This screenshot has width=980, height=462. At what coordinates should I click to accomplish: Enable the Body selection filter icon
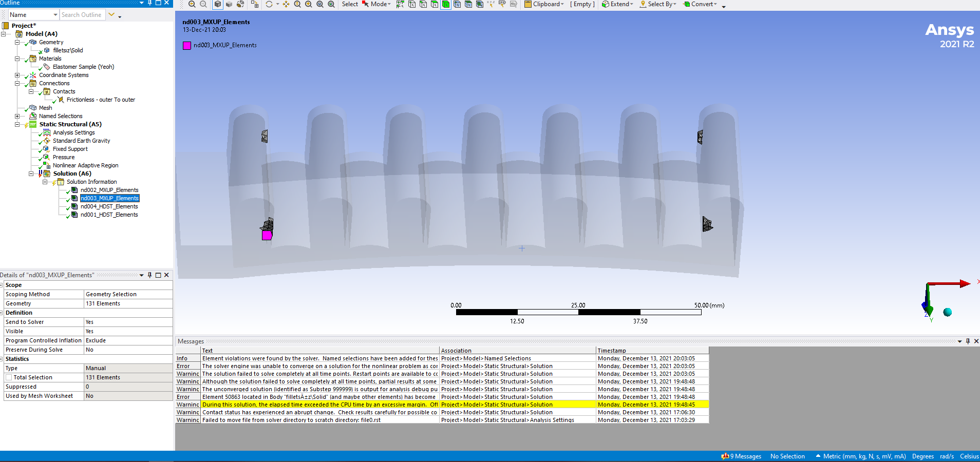(x=445, y=4)
